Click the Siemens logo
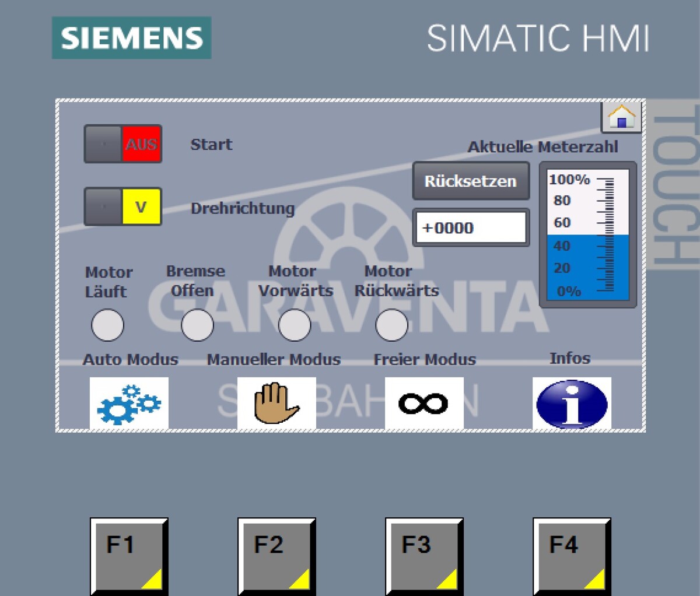The image size is (700, 596). pos(132,38)
